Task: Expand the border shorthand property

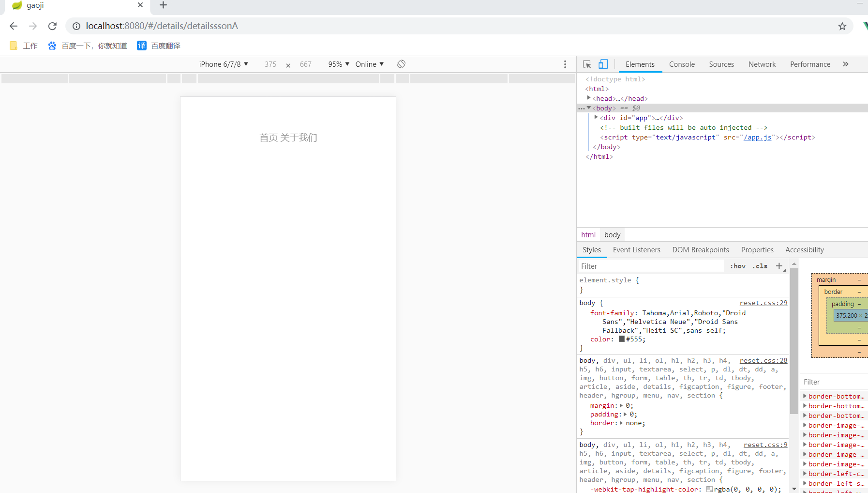Action: click(621, 423)
